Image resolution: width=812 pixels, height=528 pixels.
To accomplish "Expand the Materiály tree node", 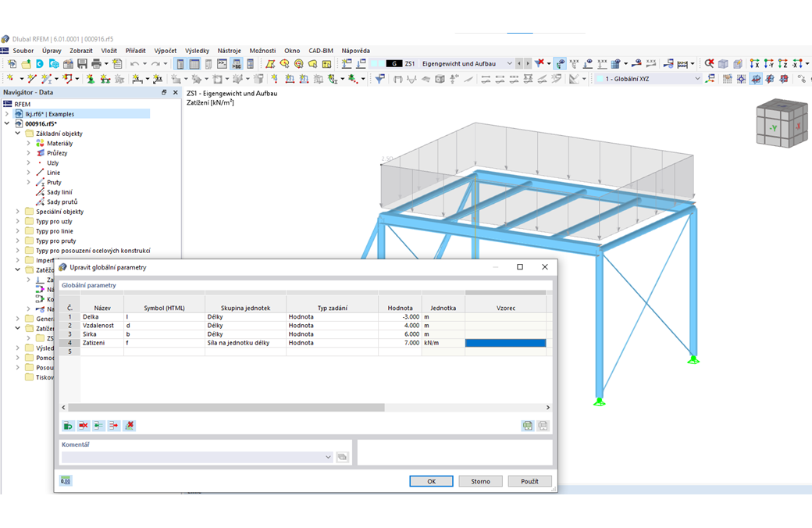I will pos(28,143).
